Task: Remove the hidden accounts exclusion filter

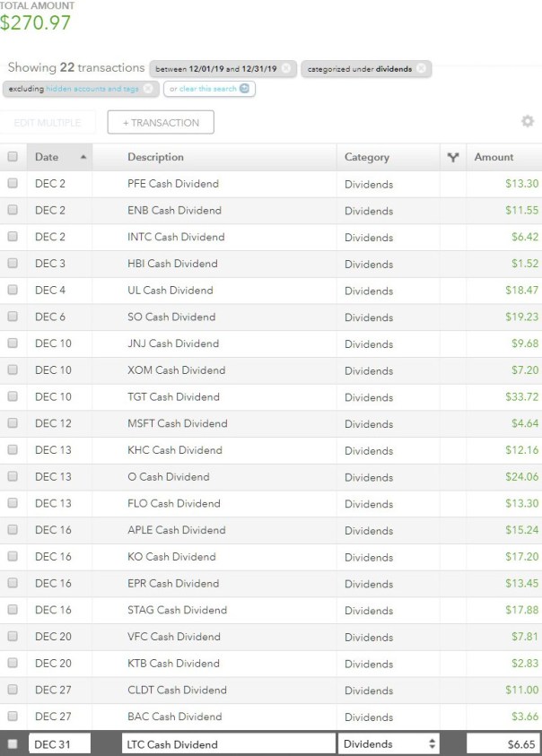Action: [149, 89]
